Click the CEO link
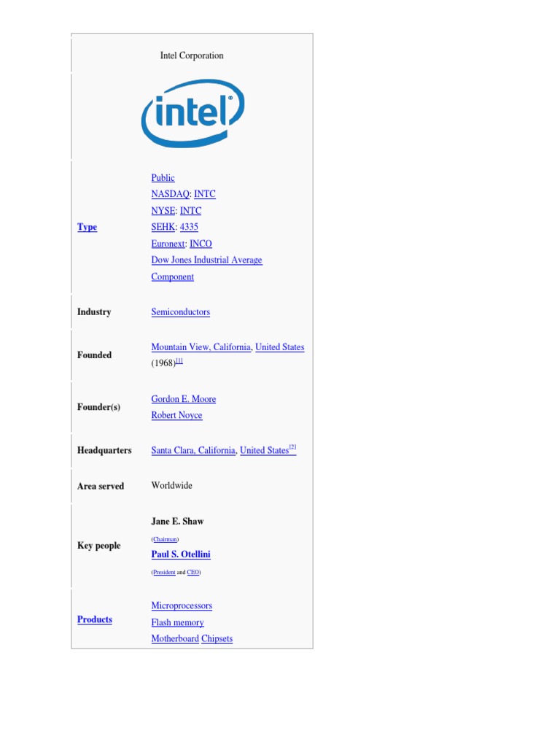Viewport: 560px width, 747px height. tap(192, 572)
